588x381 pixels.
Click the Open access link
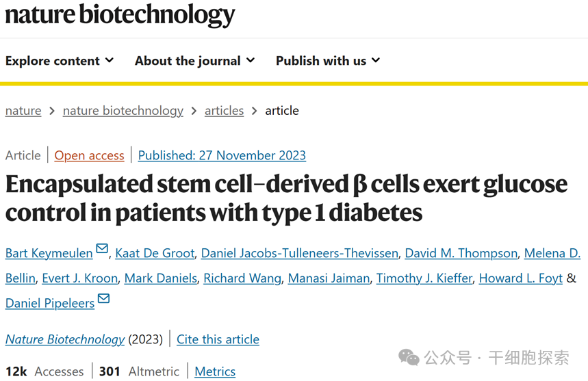click(x=89, y=155)
